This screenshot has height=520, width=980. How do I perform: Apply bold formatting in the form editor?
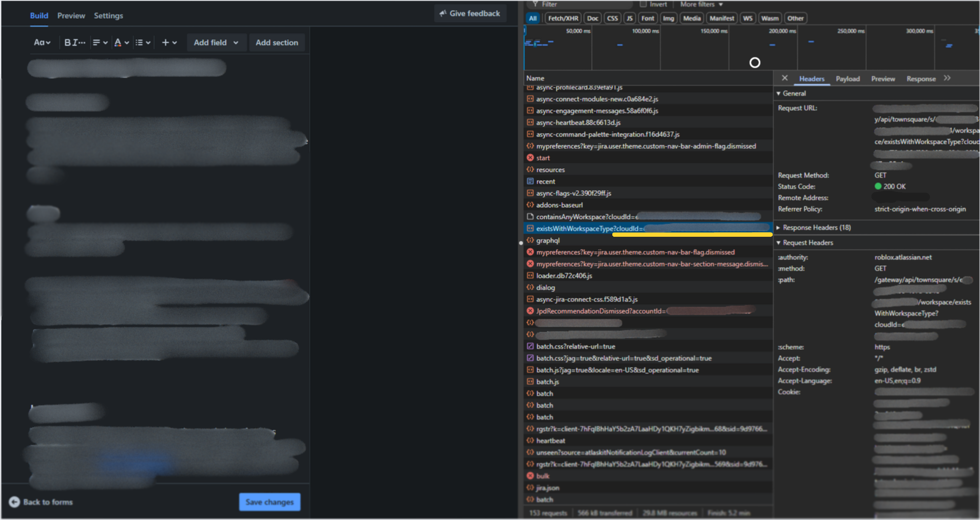coord(67,42)
